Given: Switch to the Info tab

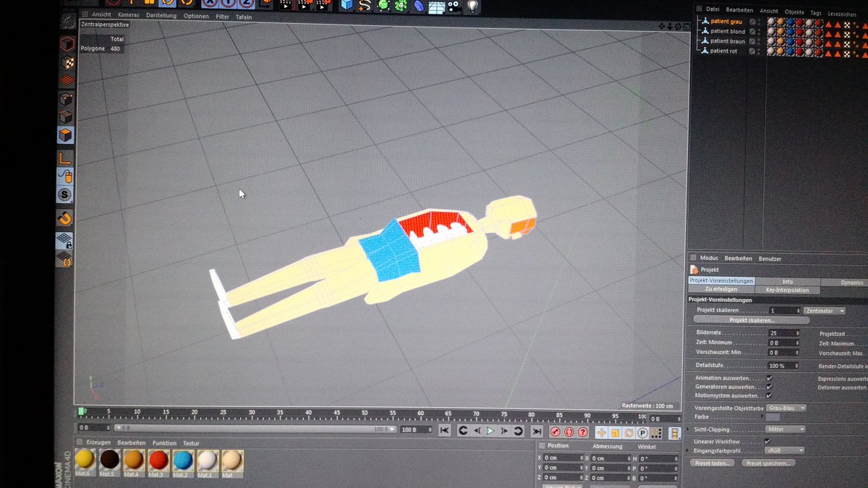Looking at the screenshot, I should 788,281.
